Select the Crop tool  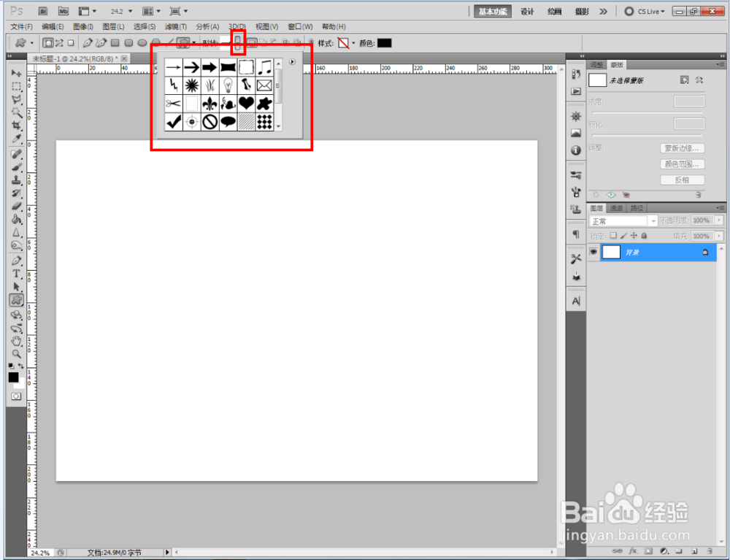coord(16,126)
